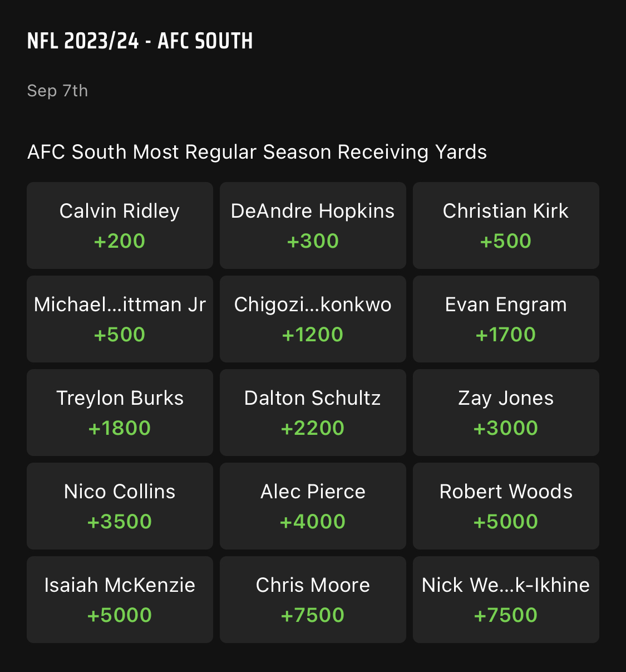Screen dimensions: 626x672
Task: Click AFC South Most Regular Season Receiving Yards title
Action: [x=257, y=152]
